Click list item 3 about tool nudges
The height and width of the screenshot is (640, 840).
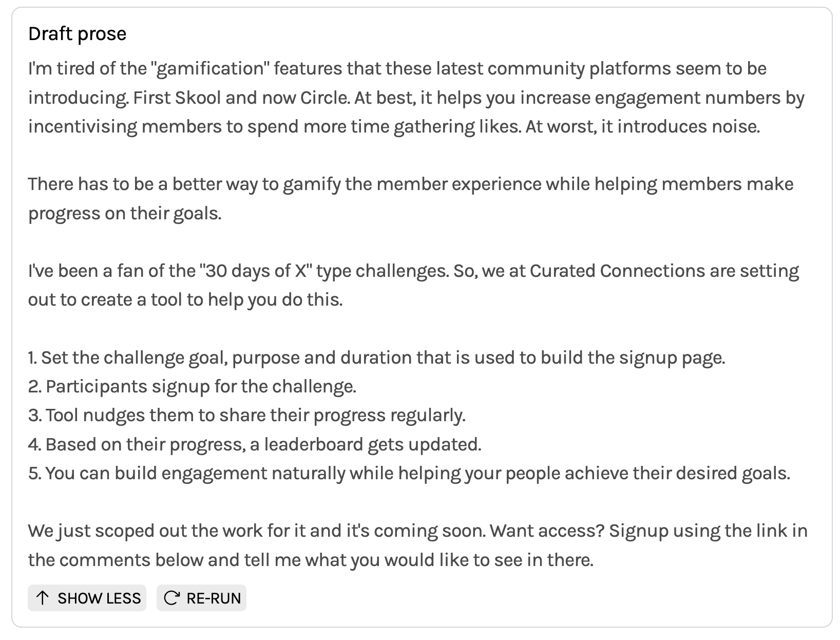tap(247, 415)
